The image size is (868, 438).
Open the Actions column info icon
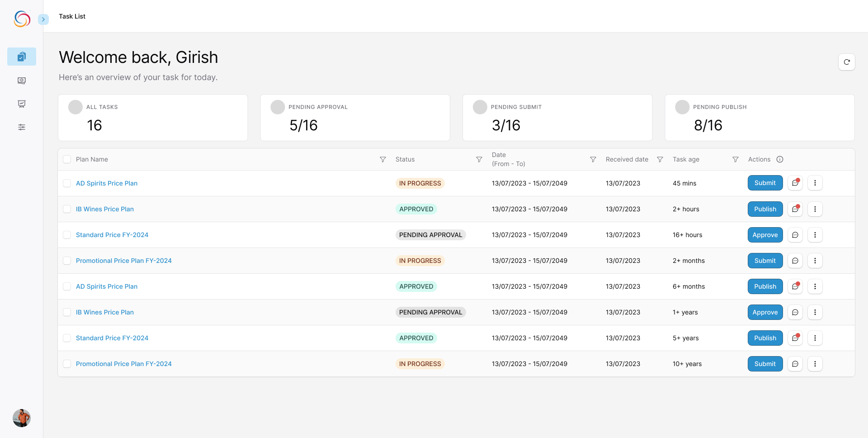pyautogui.click(x=779, y=159)
